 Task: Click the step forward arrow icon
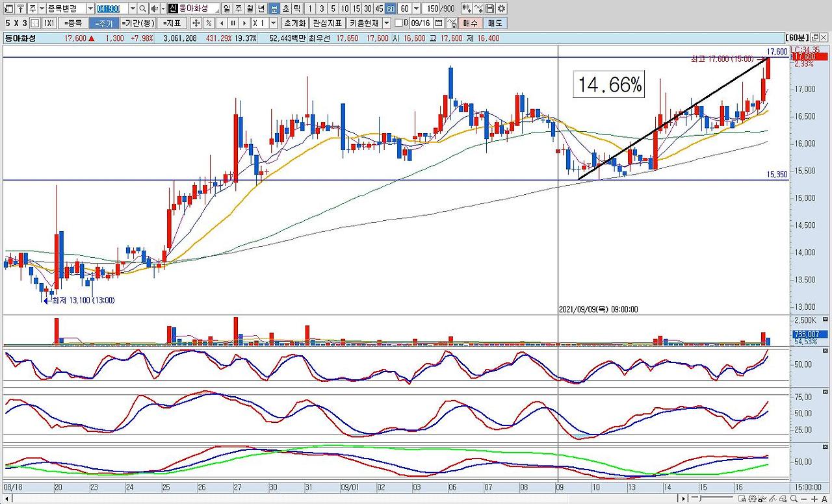(x=245, y=23)
